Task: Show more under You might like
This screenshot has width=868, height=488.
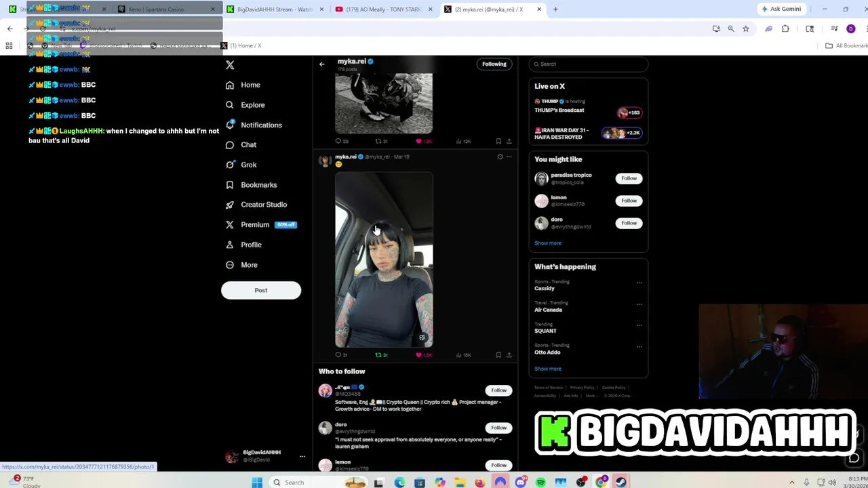Action: (548, 243)
